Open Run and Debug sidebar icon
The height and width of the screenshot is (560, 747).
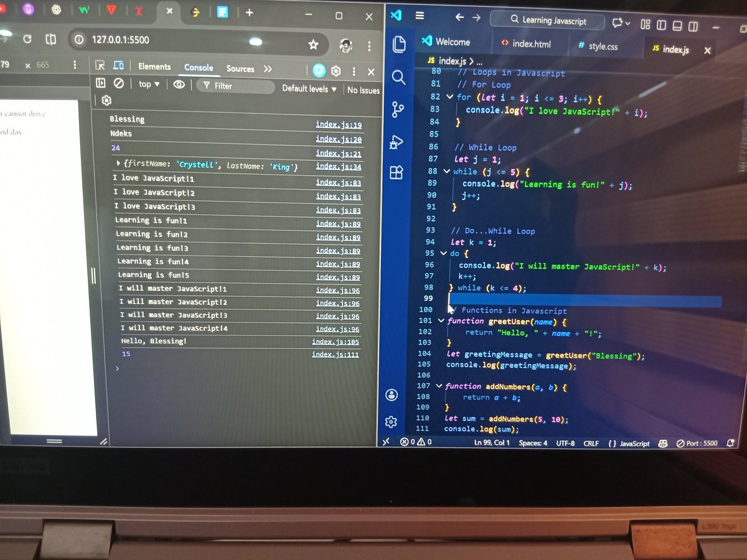point(397,142)
